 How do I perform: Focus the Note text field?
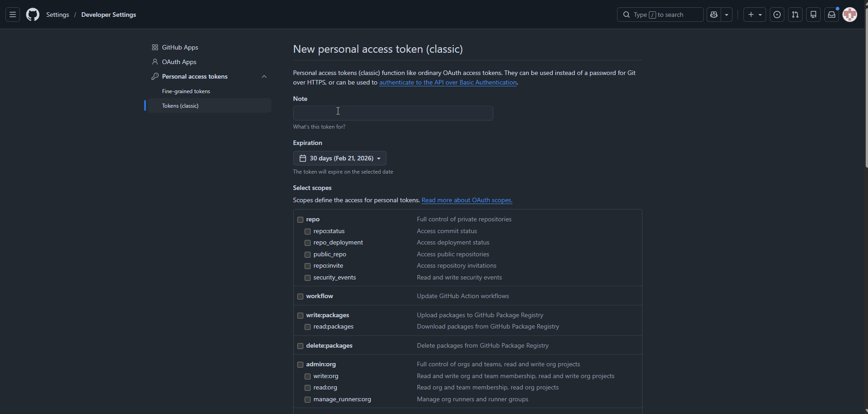pos(393,113)
